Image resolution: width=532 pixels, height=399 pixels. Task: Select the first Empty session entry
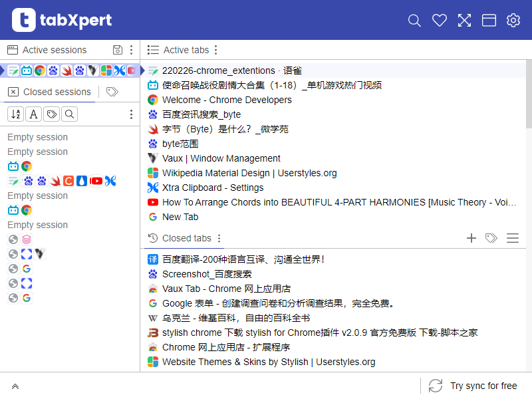point(38,137)
